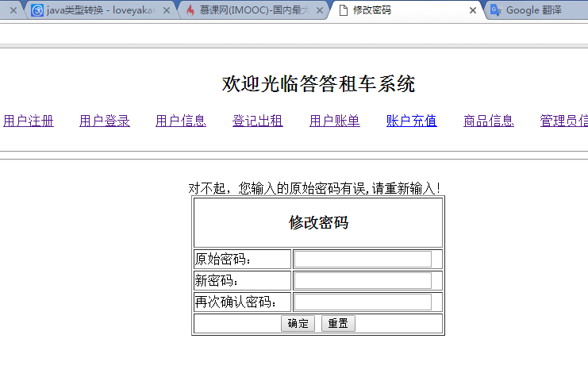The height and width of the screenshot is (381, 588).
Task: Switch to the 慕课网(IMOOC) tab
Action: [253, 10]
